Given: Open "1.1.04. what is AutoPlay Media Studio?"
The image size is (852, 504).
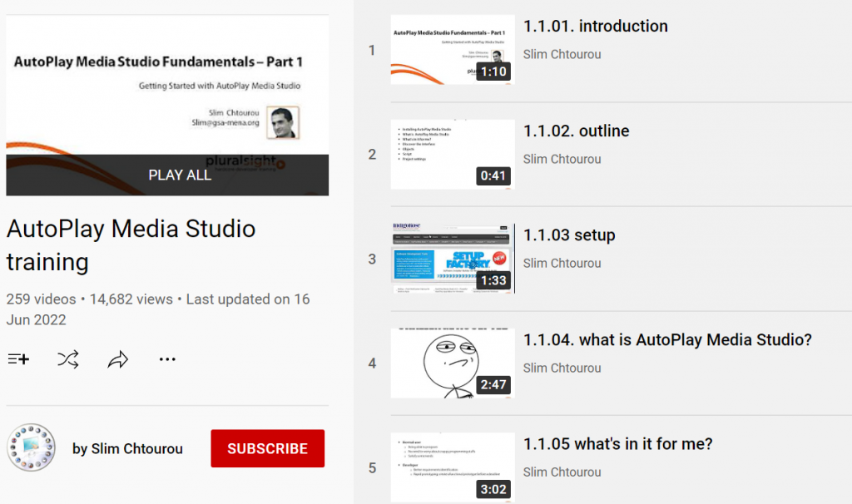Looking at the screenshot, I should pyautogui.click(x=667, y=340).
